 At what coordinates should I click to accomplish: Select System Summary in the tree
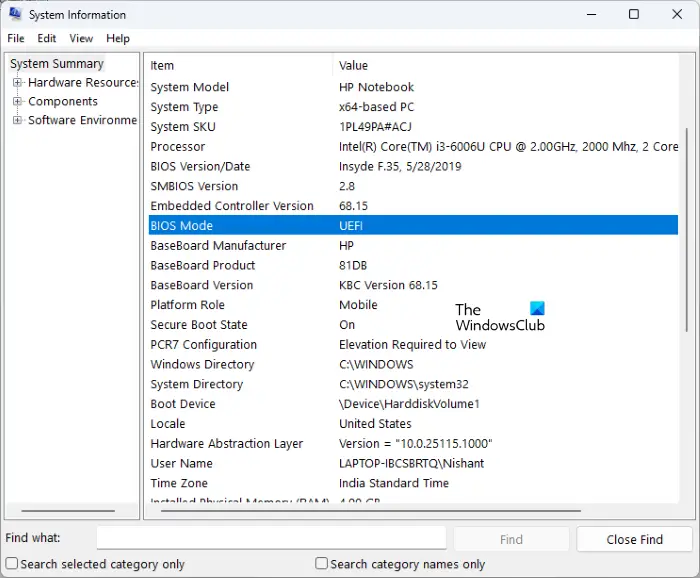click(57, 64)
